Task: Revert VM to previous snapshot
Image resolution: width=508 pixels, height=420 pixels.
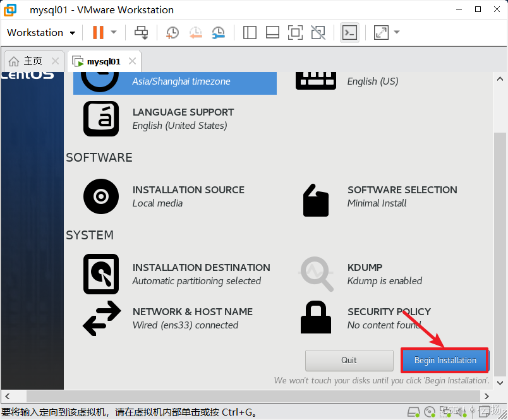Action: pyautogui.click(x=196, y=32)
